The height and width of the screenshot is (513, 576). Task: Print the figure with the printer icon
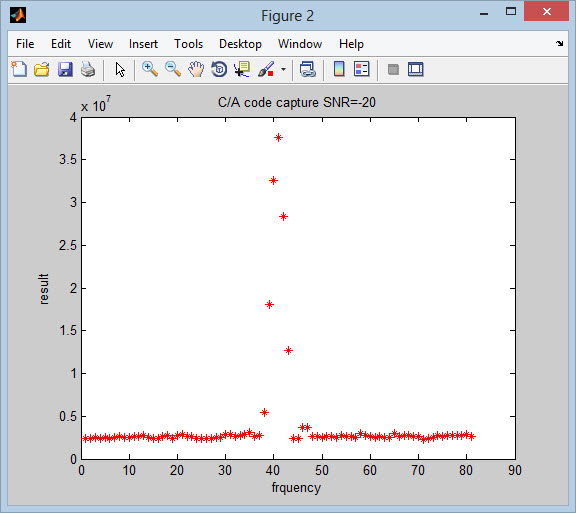88,69
